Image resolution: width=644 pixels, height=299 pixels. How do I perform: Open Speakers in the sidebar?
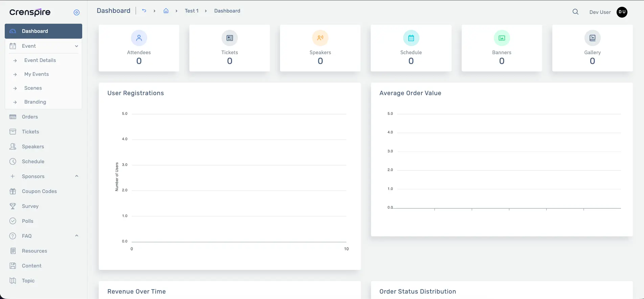33,147
